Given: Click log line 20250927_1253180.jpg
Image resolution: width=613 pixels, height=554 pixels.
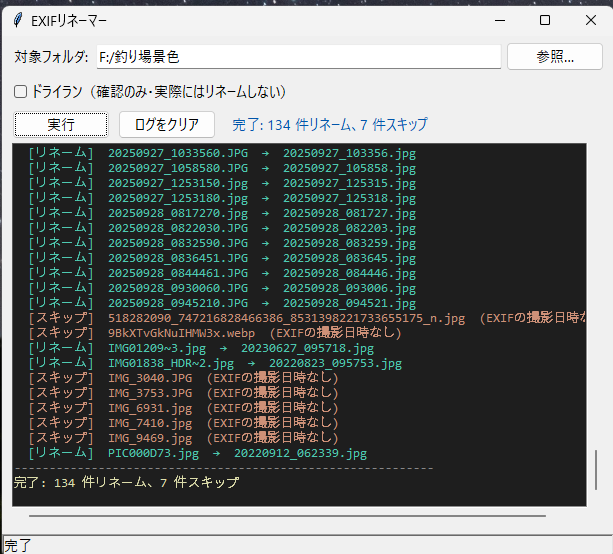Looking at the screenshot, I should pyautogui.click(x=222, y=198).
